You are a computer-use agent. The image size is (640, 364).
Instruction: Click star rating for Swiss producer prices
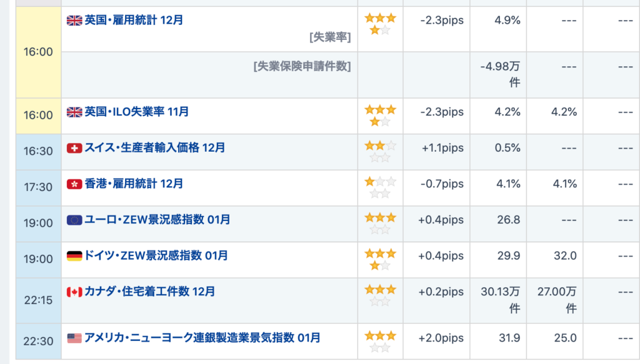(380, 152)
